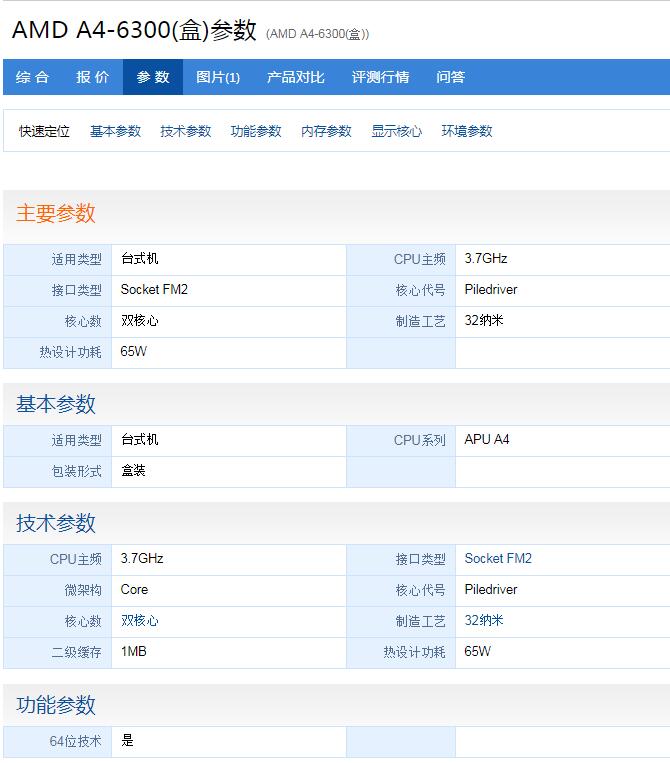Click the page title AMD A4-6300(盒)参数
This screenshot has height=763, width=670.
[134, 30]
